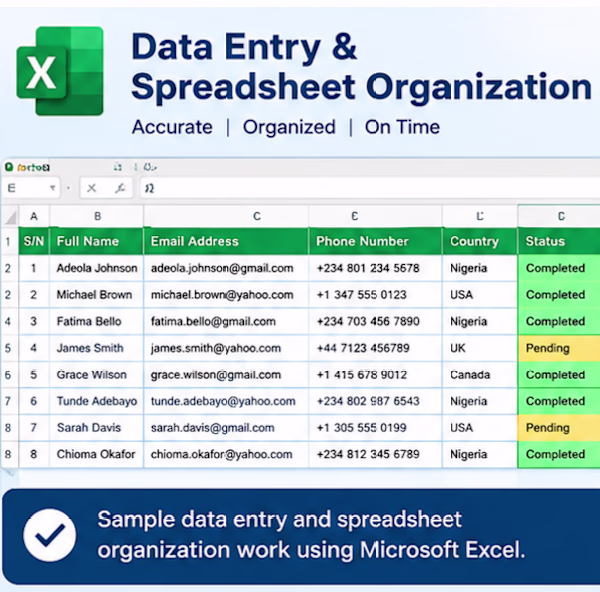
Task: Click the Pending status in Sarah Davis's row
Action: point(559,427)
